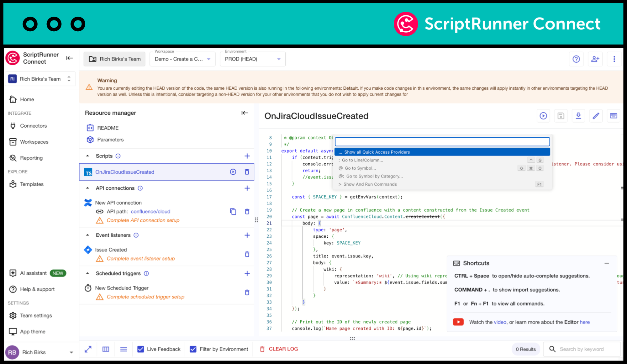The width and height of the screenshot is (627, 364).
Task: Toggle the Filter by Environment checkbox
Action: point(193,348)
